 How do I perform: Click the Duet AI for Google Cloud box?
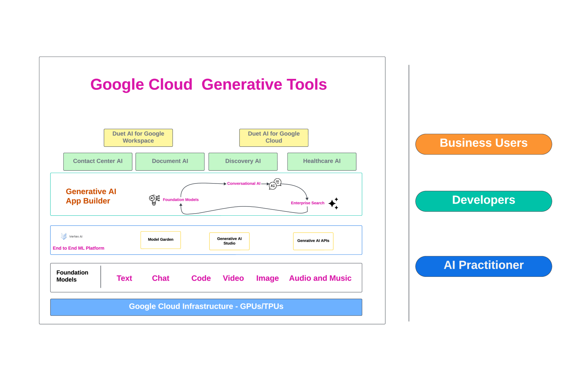click(x=274, y=138)
